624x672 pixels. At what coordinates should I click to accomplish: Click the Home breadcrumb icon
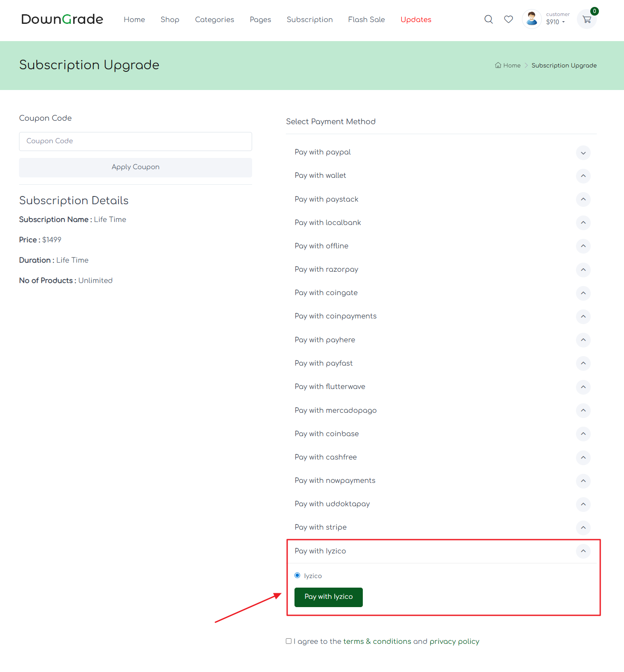click(x=498, y=65)
